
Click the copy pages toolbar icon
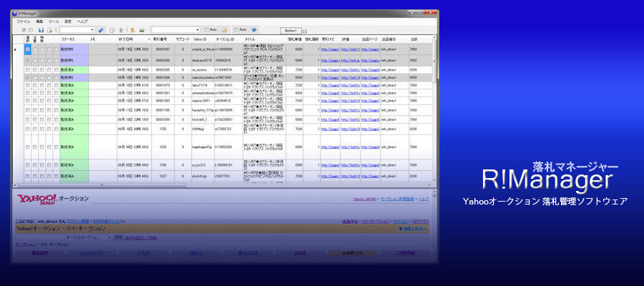tap(112, 30)
